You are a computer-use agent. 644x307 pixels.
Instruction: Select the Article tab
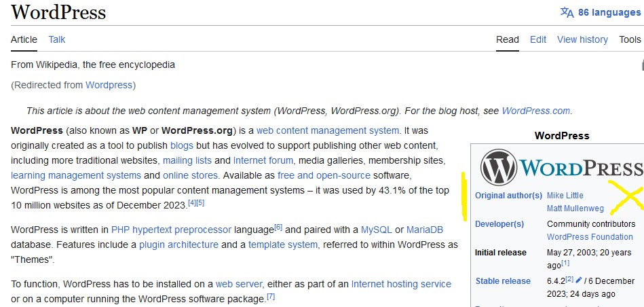[24, 39]
